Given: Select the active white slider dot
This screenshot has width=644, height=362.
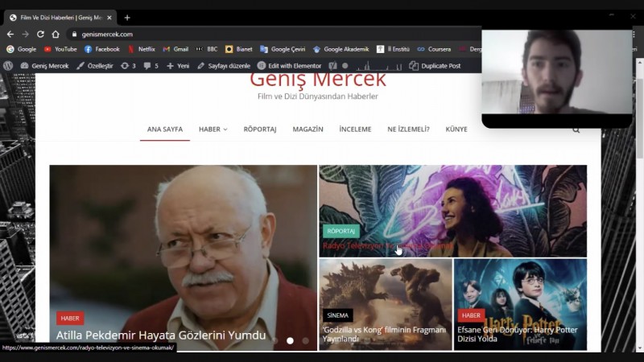Looking at the screenshot, I should 290,340.
